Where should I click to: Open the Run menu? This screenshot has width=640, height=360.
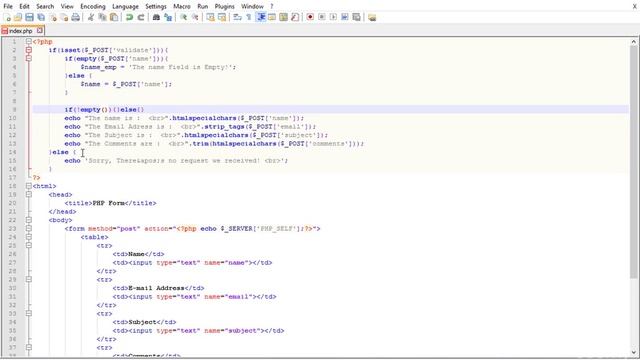pyautogui.click(x=202, y=6)
